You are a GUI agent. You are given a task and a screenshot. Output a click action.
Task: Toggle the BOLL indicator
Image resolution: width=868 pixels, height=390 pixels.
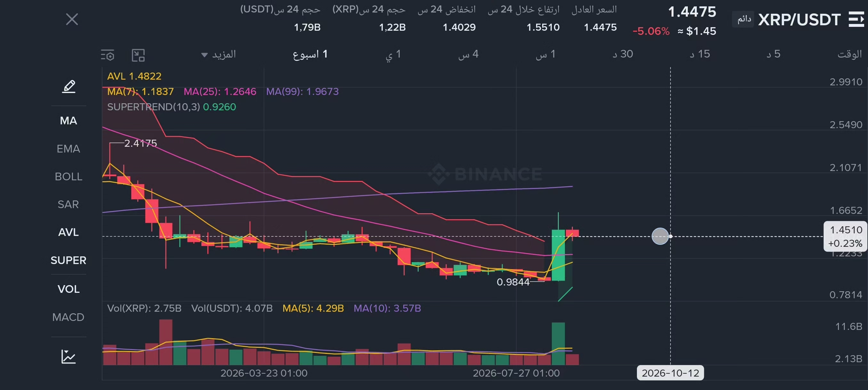(x=68, y=177)
